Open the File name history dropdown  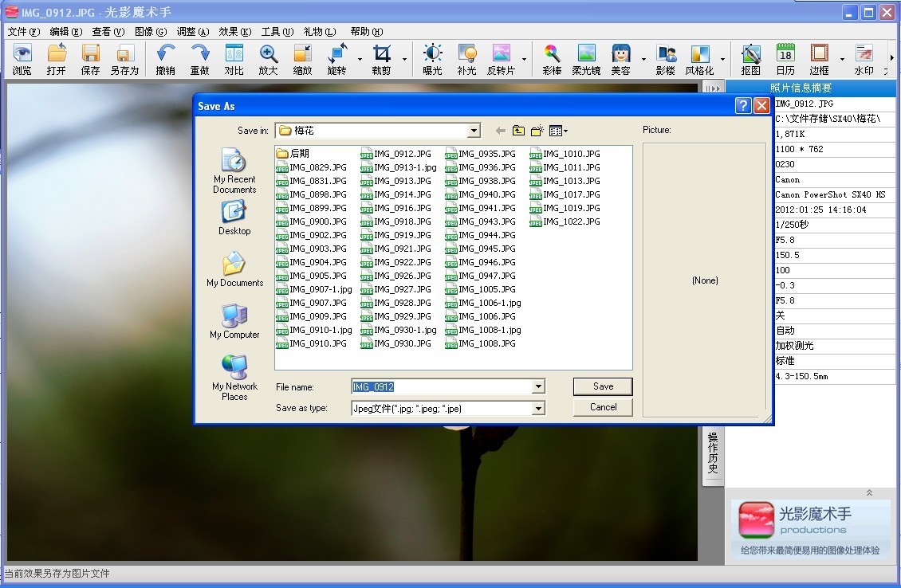coord(539,387)
